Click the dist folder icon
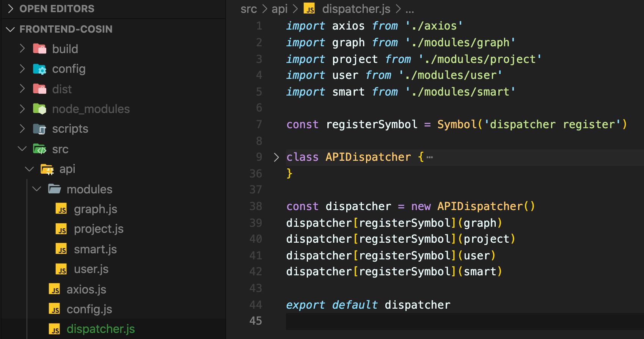The image size is (644, 339). [39, 89]
